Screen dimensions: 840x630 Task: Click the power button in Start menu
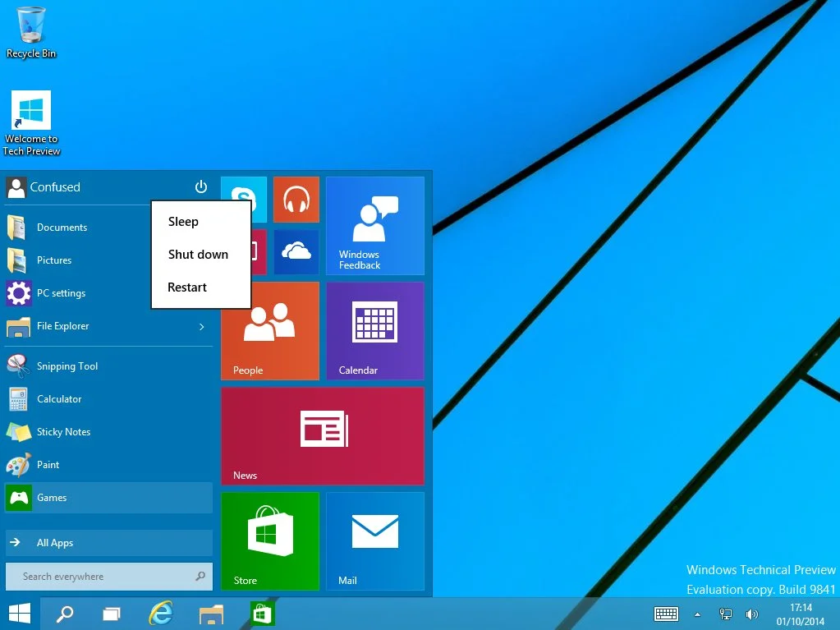tap(201, 186)
